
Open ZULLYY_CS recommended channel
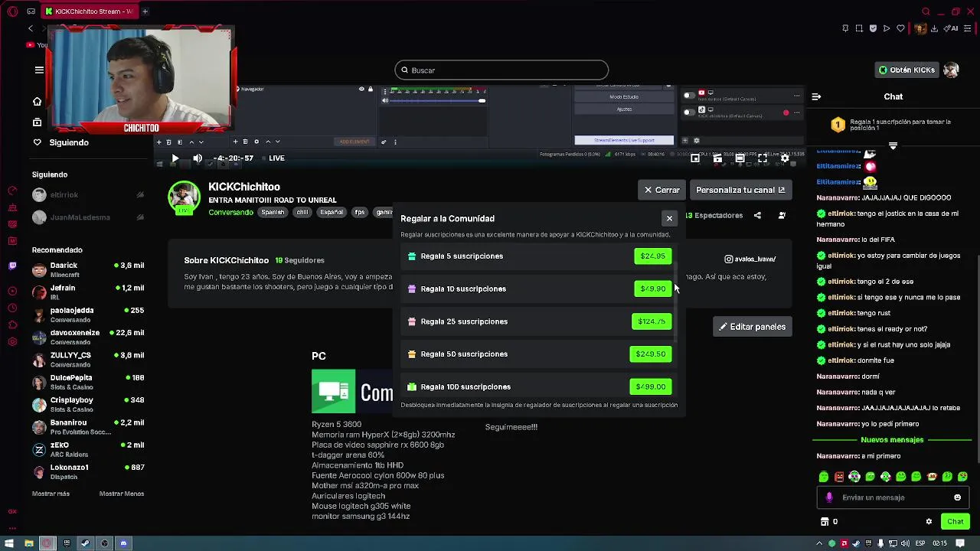tap(88, 359)
